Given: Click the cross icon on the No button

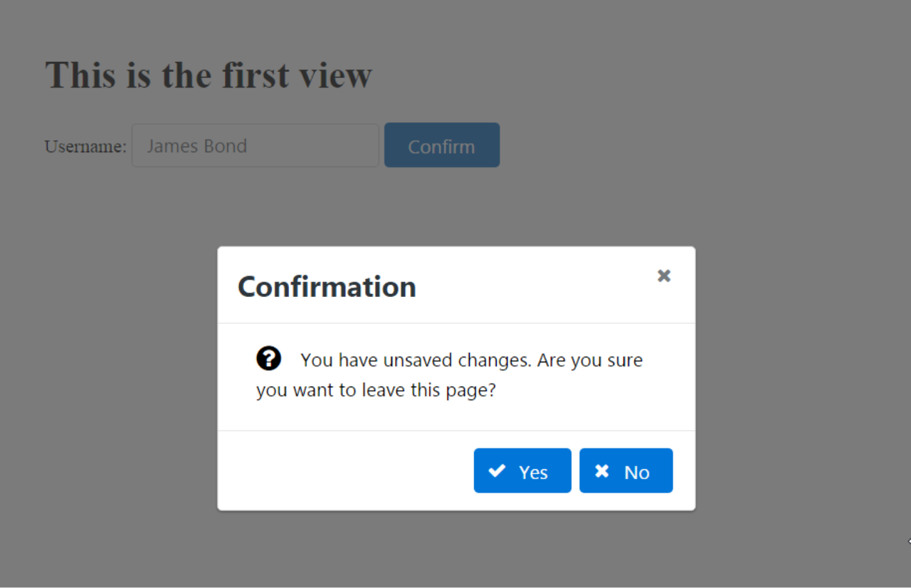Looking at the screenshot, I should [x=602, y=471].
